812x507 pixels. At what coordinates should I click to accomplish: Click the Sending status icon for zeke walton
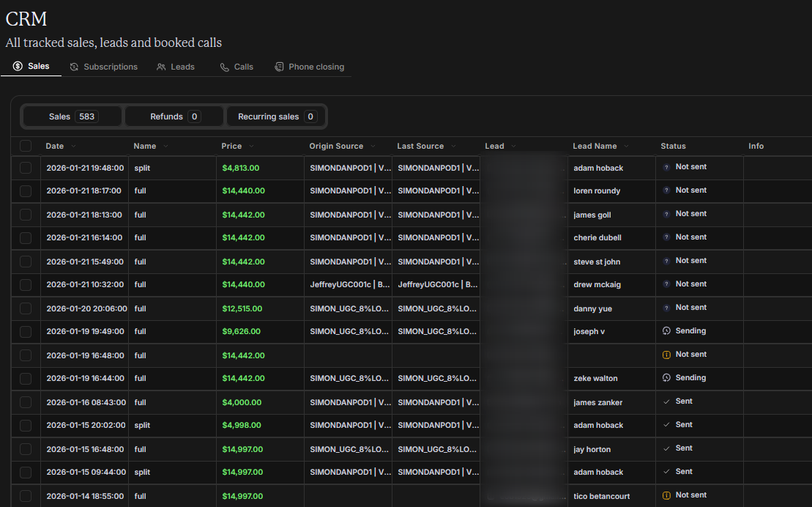coord(666,378)
